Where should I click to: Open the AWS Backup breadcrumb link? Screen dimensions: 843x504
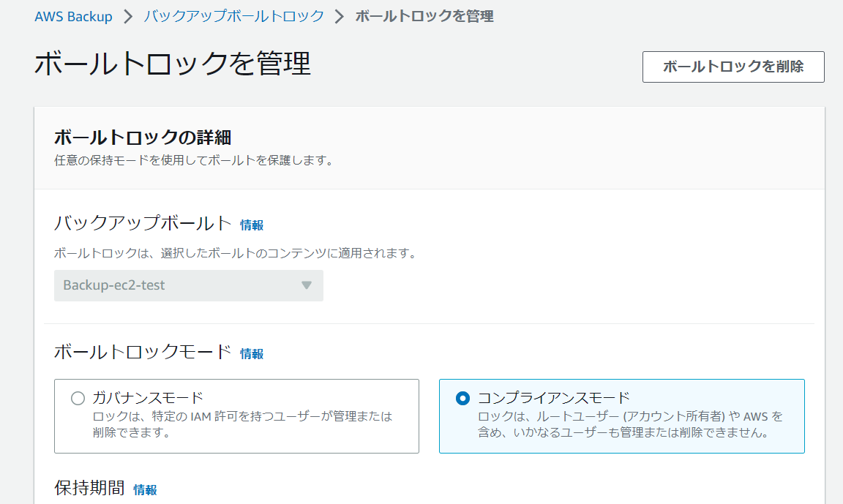click(x=73, y=15)
